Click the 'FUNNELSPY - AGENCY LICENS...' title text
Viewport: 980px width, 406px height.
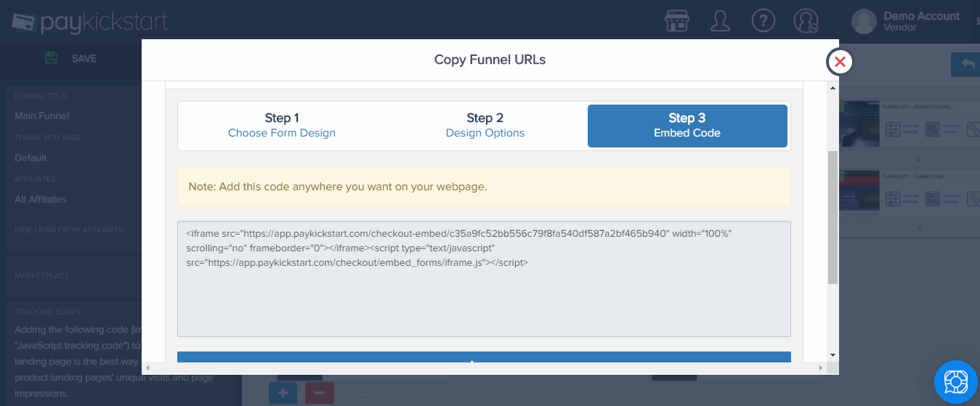(917, 106)
